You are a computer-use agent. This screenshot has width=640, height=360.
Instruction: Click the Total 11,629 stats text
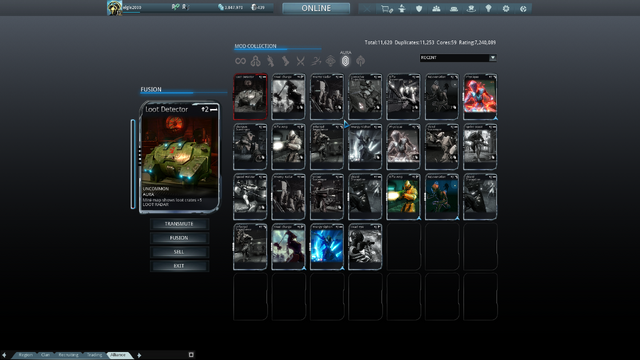(378, 42)
